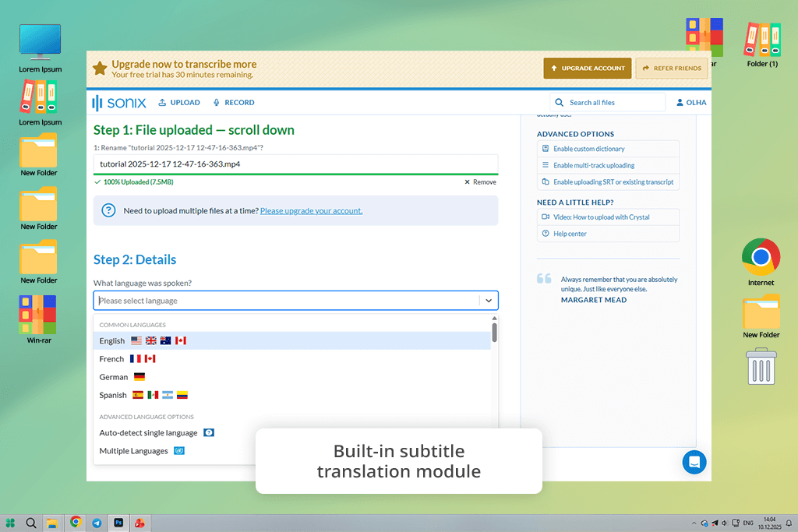798x532 pixels.
Task: Click the Search all files field
Action: [x=608, y=103]
